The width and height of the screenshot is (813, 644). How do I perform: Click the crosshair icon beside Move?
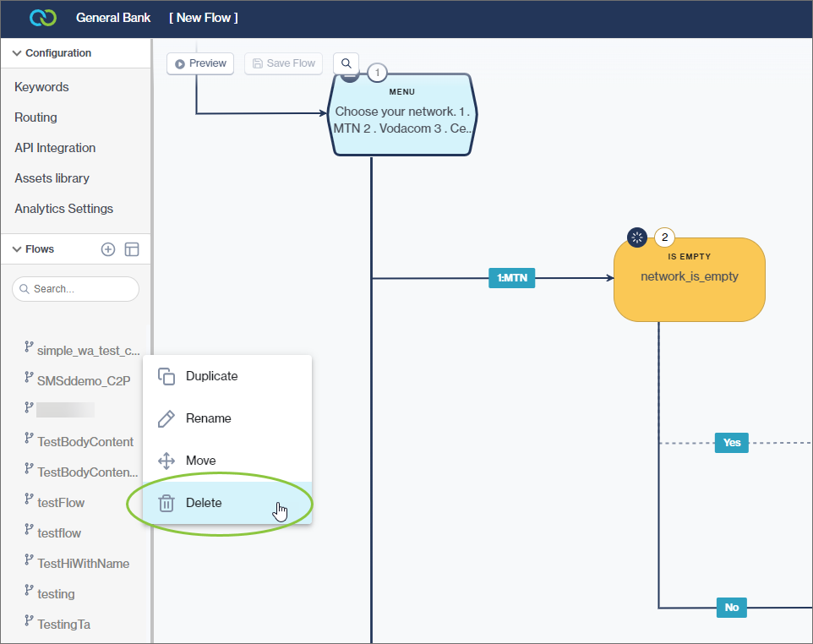click(166, 461)
